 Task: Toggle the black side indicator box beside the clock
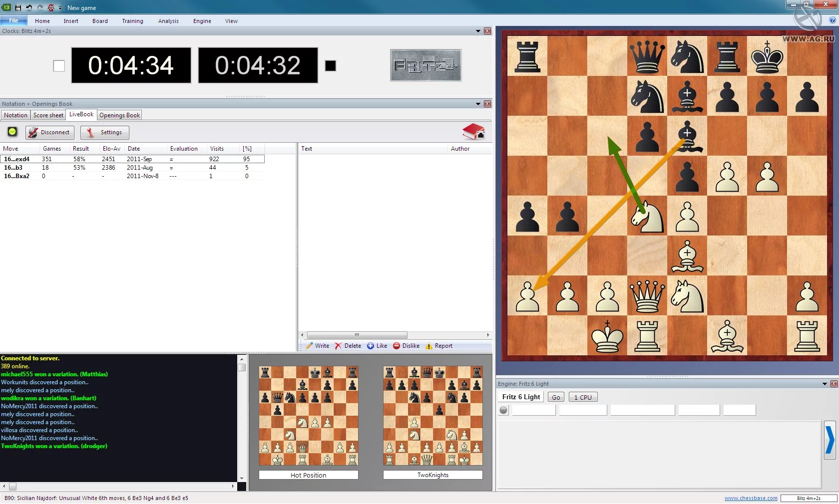(x=331, y=66)
